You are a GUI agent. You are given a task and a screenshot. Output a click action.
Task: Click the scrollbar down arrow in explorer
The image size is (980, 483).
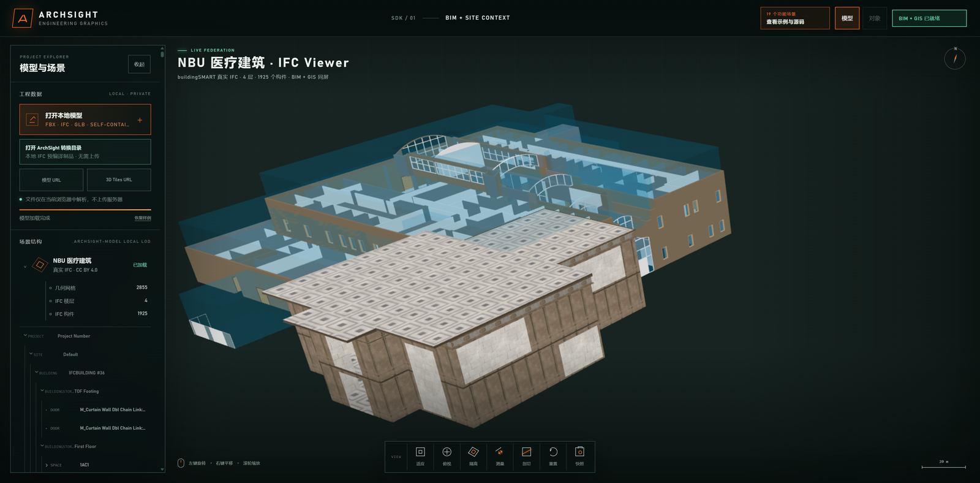(x=162, y=470)
